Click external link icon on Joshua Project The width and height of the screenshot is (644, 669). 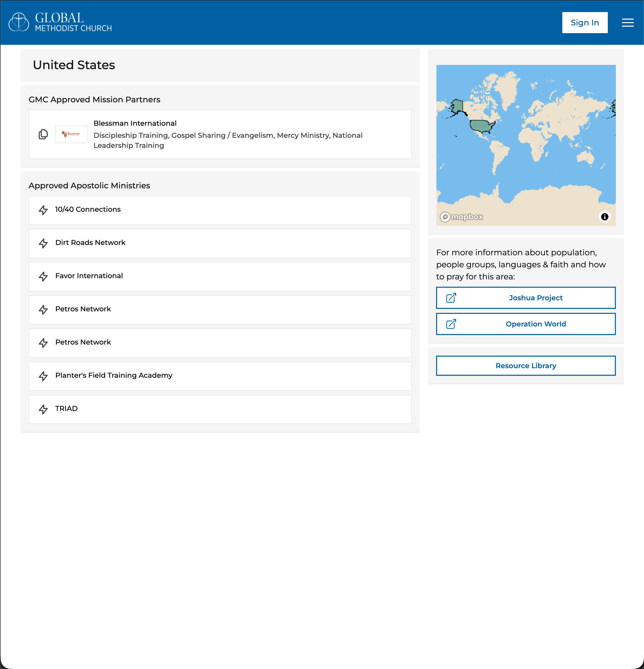(451, 298)
